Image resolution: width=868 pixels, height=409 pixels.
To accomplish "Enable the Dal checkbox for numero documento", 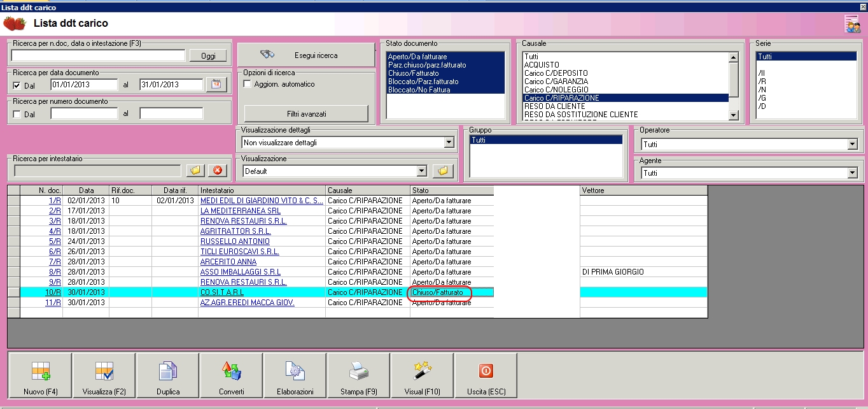I will click(x=17, y=114).
